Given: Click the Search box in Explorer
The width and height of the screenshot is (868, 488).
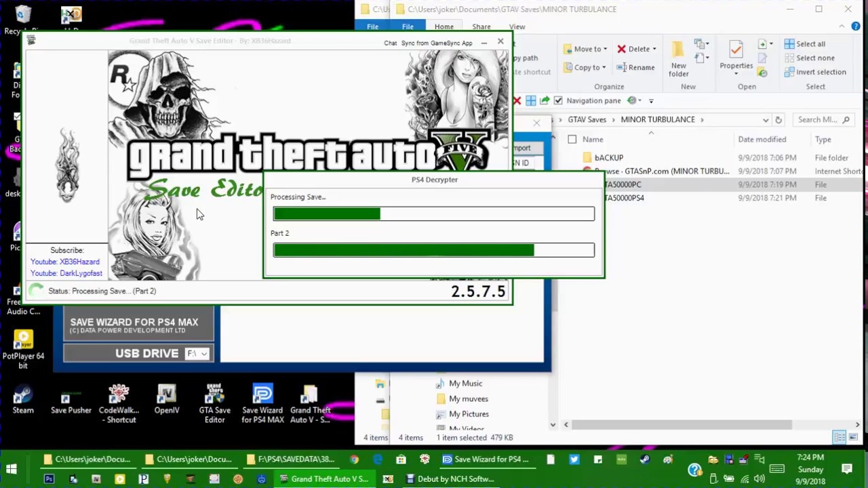Looking at the screenshot, I should [x=823, y=120].
